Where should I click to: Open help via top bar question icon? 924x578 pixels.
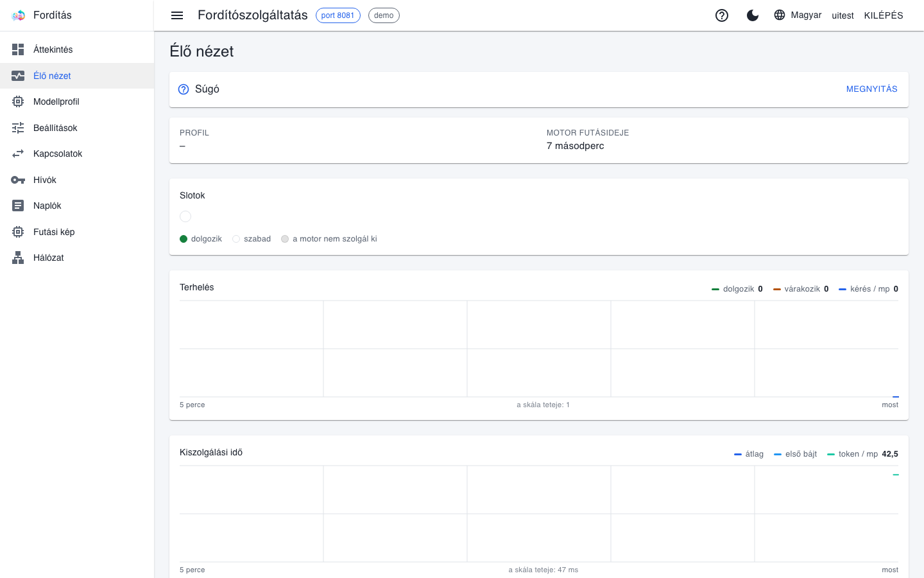click(x=722, y=15)
